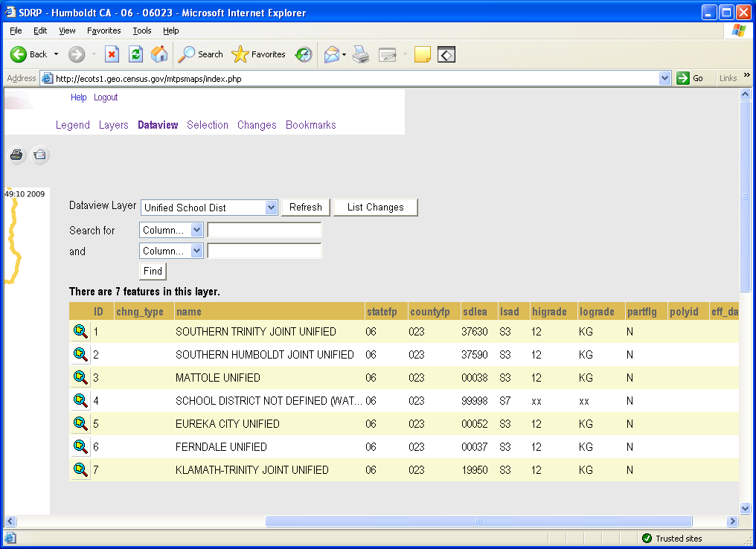Click the print map icon
The width and height of the screenshot is (756, 549).
tap(17, 155)
